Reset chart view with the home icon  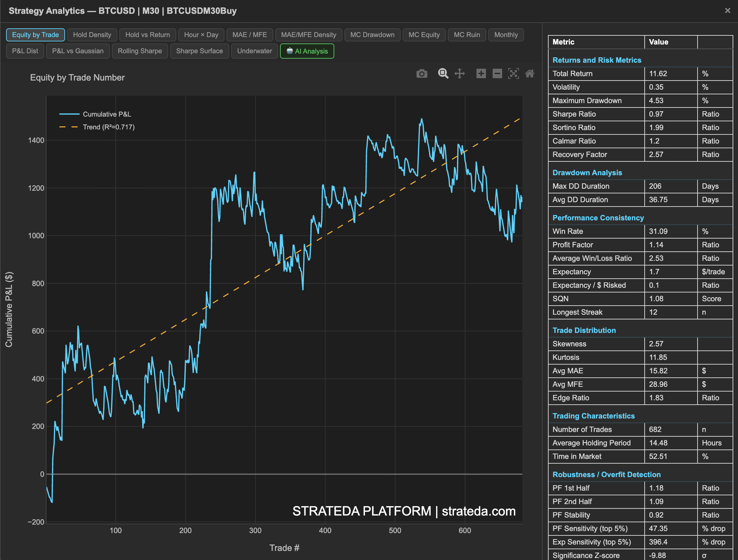[x=530, y=73]
